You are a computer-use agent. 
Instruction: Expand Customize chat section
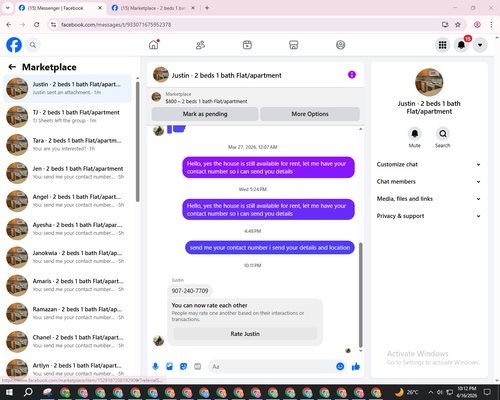pyautogui.click(x=429, y=164)
